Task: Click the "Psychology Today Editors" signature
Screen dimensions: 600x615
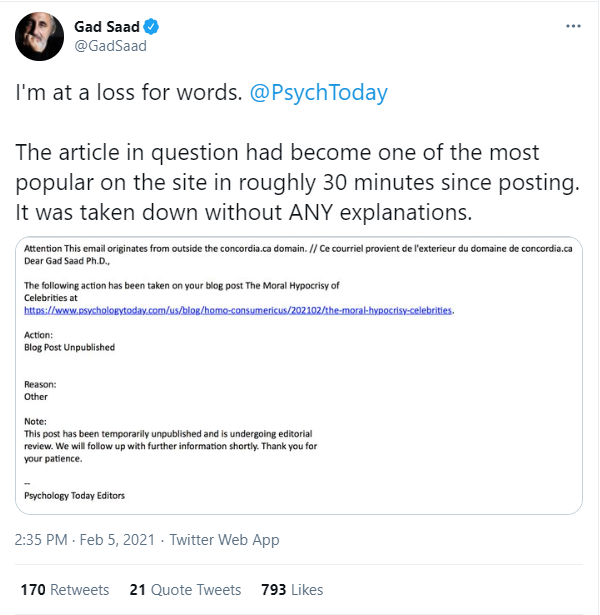Action: [75, 495]
